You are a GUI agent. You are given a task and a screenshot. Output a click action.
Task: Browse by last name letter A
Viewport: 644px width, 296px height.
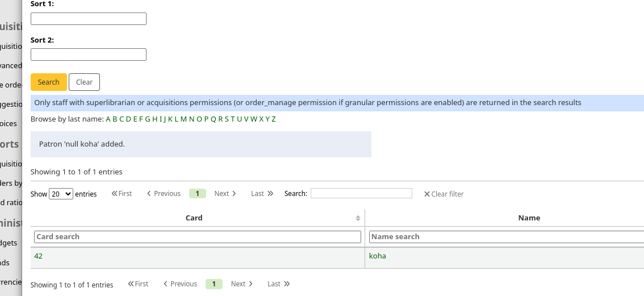click(x=108, y=119)
